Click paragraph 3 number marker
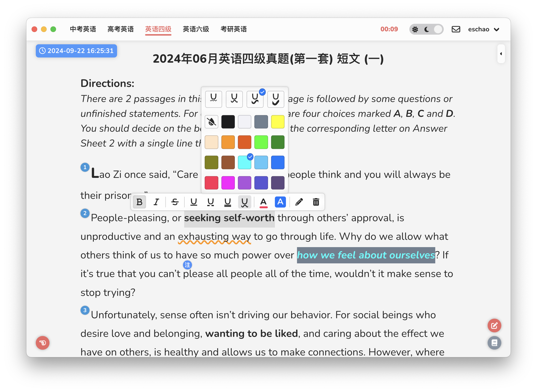Viewport: 537px width, 392px height. (x=85, y=310)
